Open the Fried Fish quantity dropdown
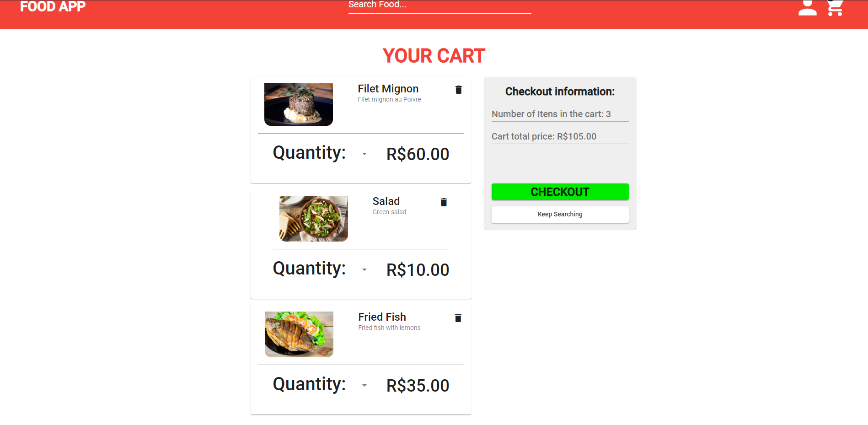868x425 pixels. pyautogui.click(x=364, y=386)
